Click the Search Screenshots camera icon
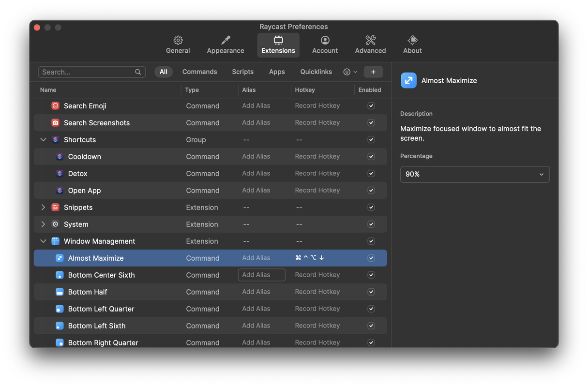This screenshot has width=588, height=387. 55,122
